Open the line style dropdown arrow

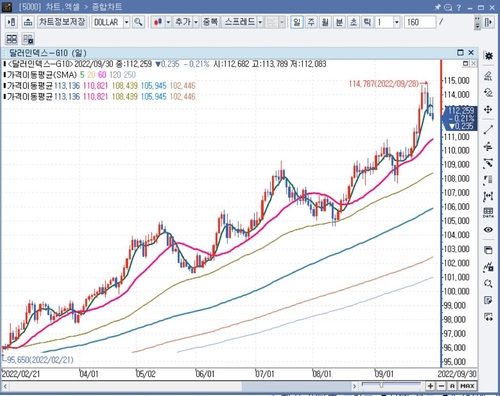pyautogui.click(x=282, y=22)
